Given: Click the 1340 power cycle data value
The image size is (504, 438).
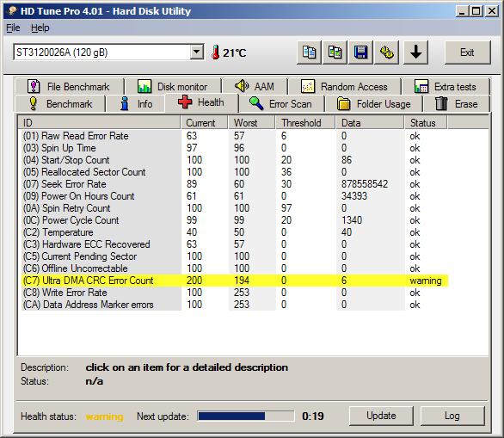Looking at the screenshot, I should (x=352, y=220).
